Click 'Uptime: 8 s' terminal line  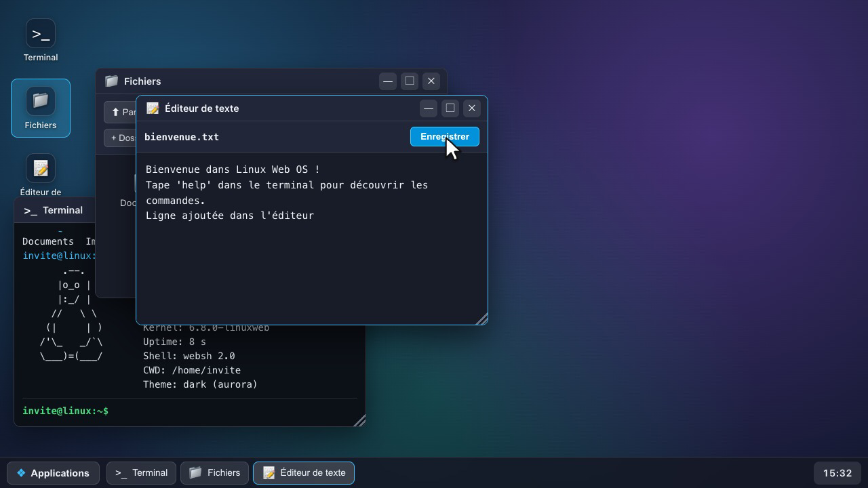[x=174, y=342]
